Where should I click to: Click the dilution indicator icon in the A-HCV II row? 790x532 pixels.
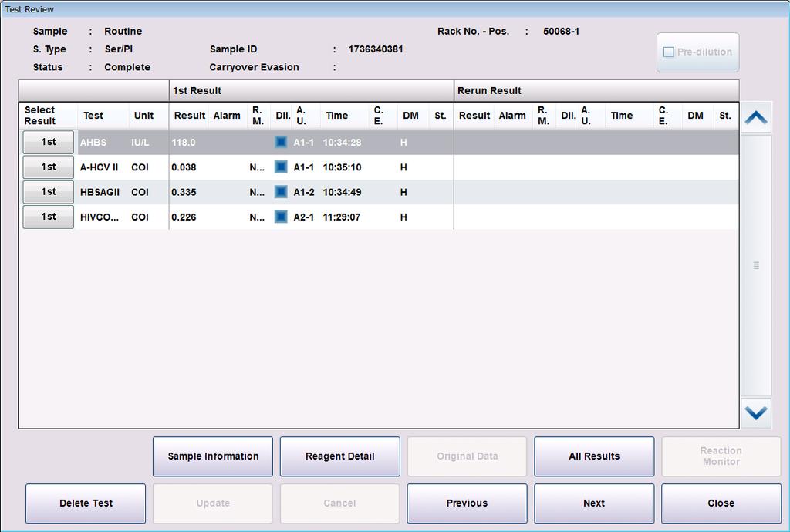pos(281,167)
